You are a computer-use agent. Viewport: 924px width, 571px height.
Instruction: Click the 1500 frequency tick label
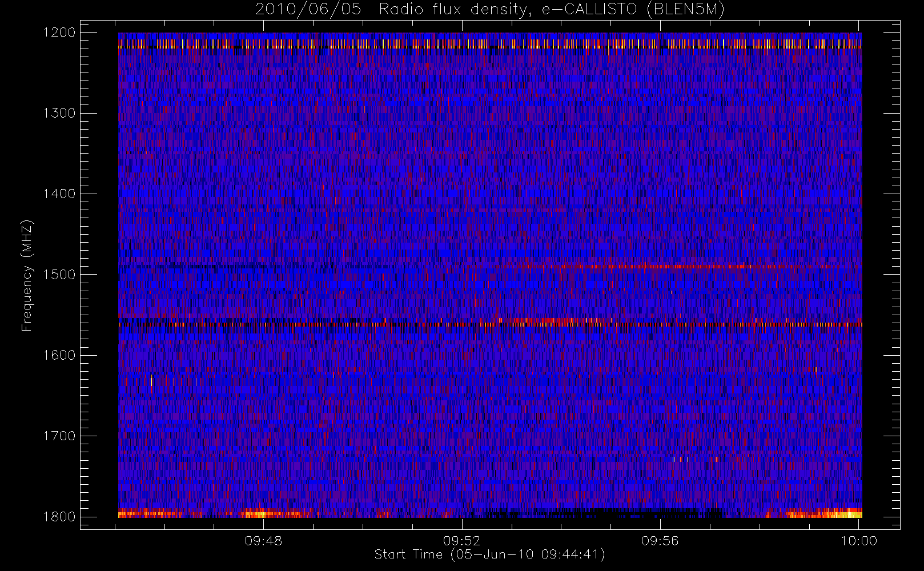[x=59, y=275]
